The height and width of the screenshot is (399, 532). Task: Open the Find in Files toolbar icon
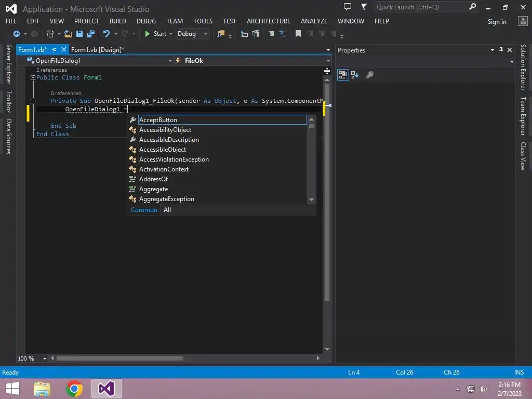coord(220,34)
